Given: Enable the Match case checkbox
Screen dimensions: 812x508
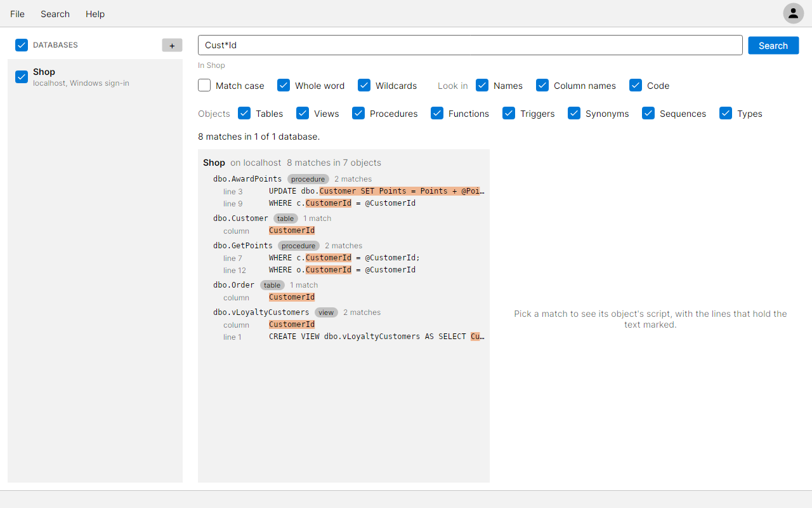Looking at the screenshot, I should coord(204,85).
